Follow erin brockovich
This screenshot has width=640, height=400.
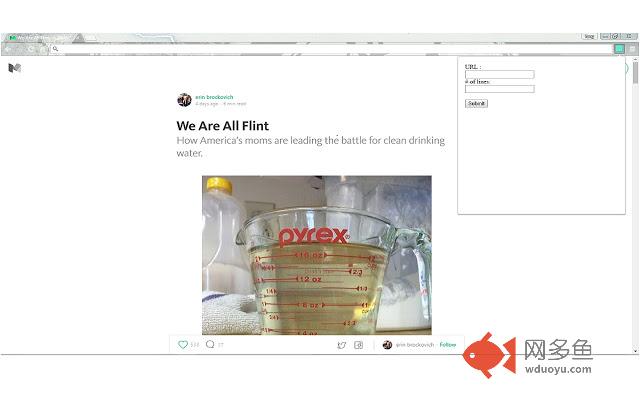click(448, 345)
